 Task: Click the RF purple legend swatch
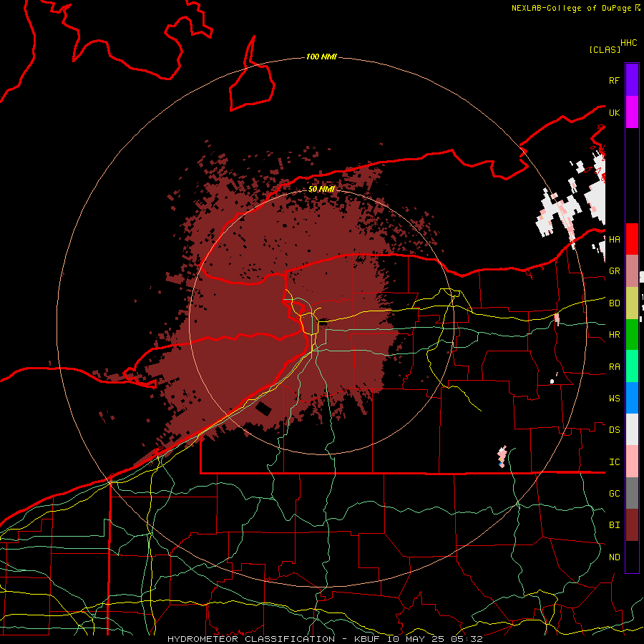(x=632, y=80)
